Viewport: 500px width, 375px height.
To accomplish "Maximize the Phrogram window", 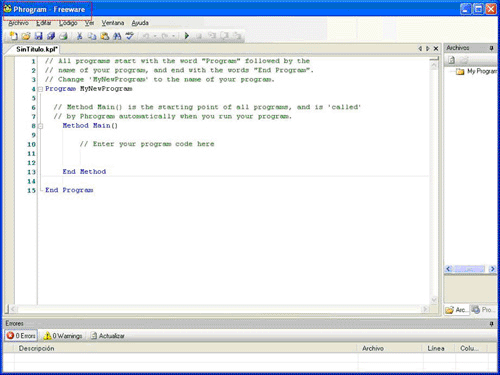I will (x=478, y=9).
